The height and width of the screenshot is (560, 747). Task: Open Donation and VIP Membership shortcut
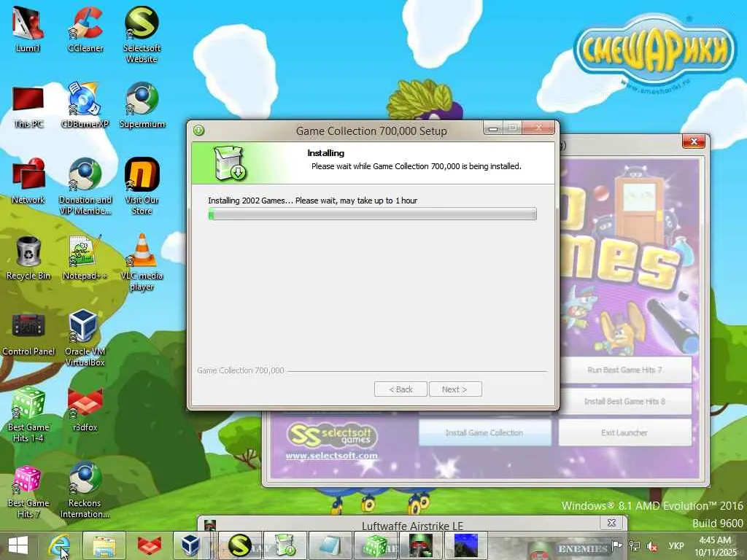pyautogui.click(x=85, y=187)
